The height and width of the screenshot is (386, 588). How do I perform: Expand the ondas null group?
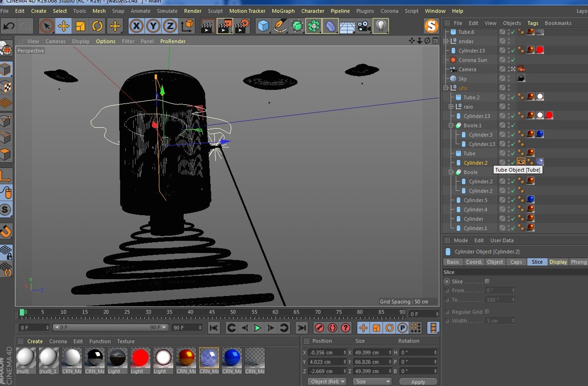point(446,41)
